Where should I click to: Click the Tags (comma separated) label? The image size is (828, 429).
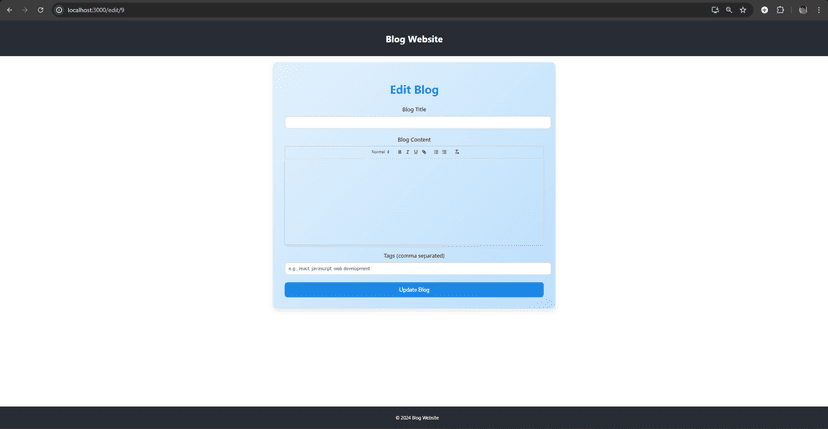click(x=414, y=256)
